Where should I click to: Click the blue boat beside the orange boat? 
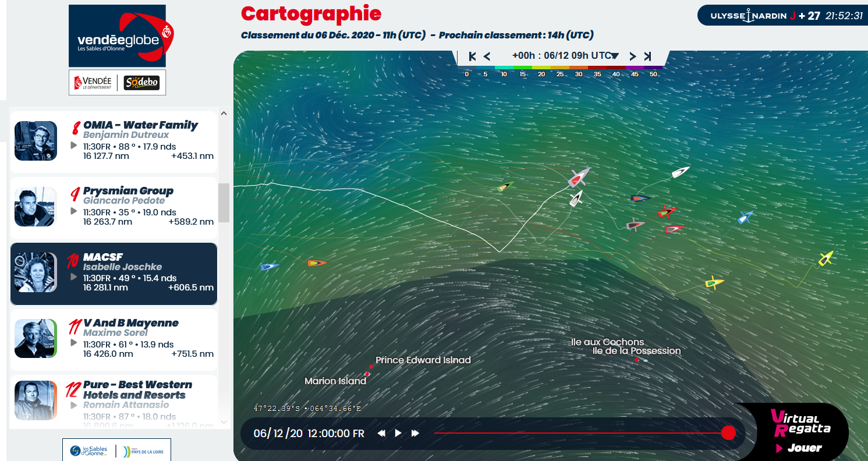click(270, 267)
